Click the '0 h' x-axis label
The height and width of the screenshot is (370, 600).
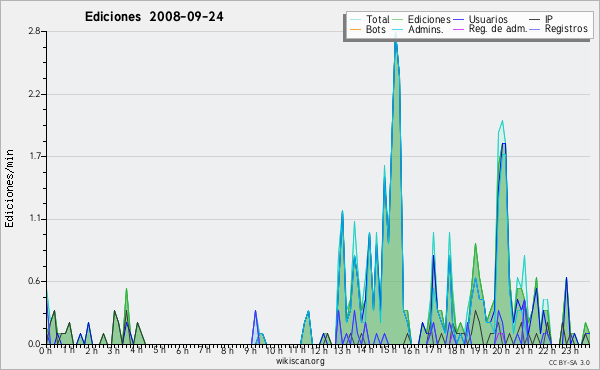(x=46, y=351)
